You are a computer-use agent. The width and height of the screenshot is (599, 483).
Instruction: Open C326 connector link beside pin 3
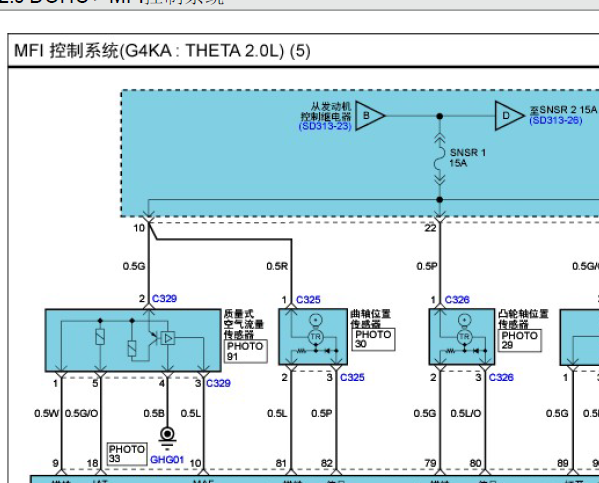click(501, 377)
